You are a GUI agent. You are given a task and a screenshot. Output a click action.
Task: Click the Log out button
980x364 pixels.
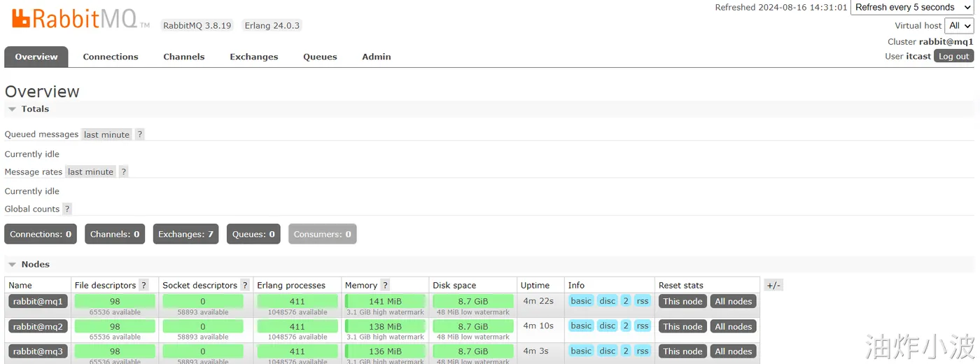pyautogui.click(x=954, y=56)
